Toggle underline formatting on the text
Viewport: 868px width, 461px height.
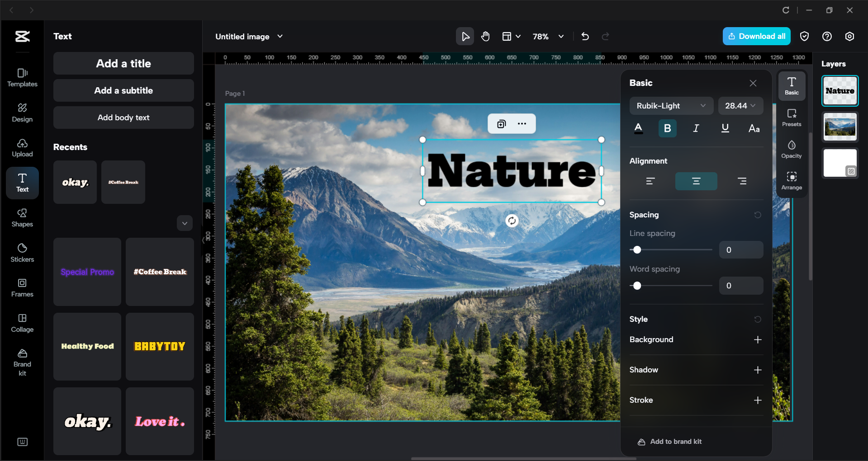pyautogui.click(x=725, y=128)
